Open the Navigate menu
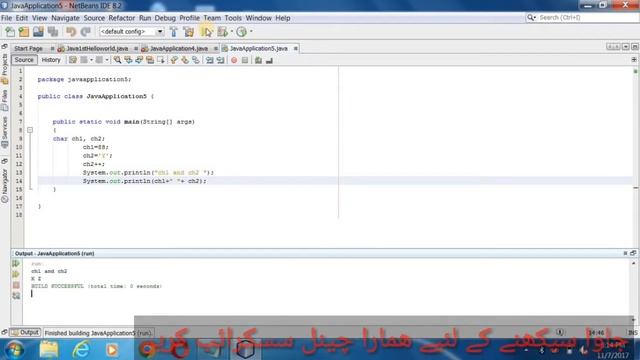The image size is (640, 360). pyautogui.click(x=65, y=18)
